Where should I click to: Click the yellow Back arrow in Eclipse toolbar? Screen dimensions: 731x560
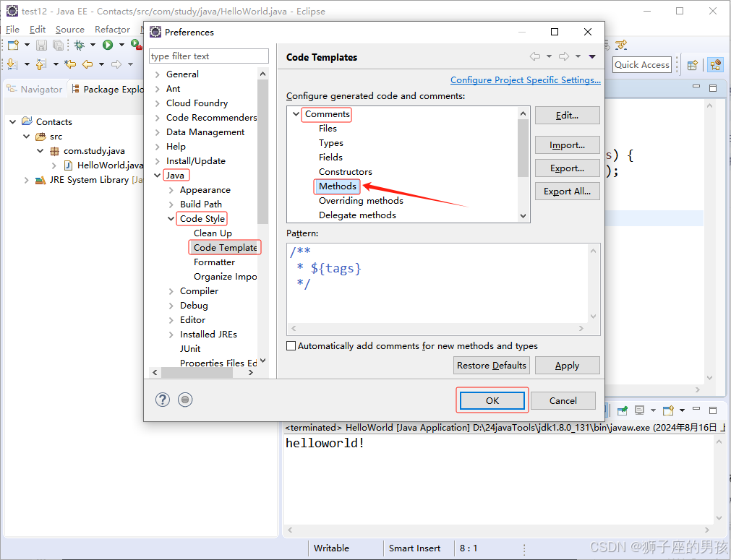pyautogui.click(x=87, y=64)
